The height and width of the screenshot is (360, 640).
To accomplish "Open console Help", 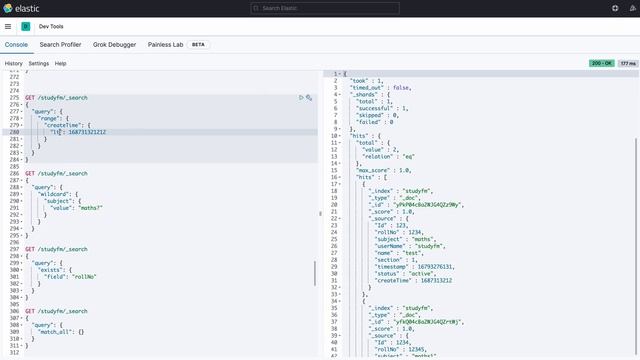I will point(60,63).
